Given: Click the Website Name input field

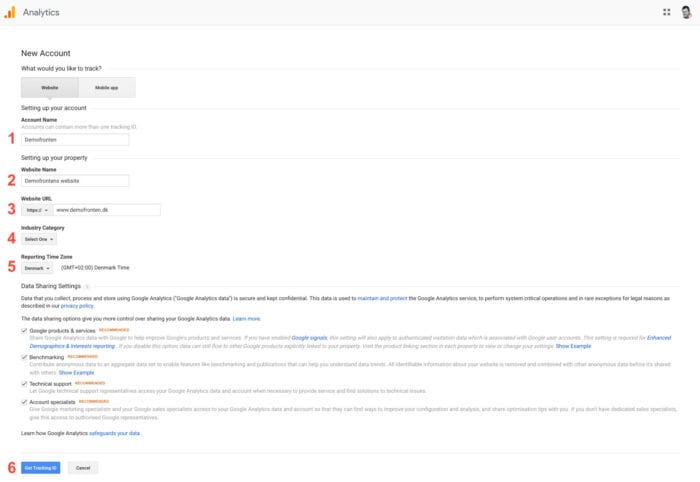Looking at the screenshot, I should 75,181.
